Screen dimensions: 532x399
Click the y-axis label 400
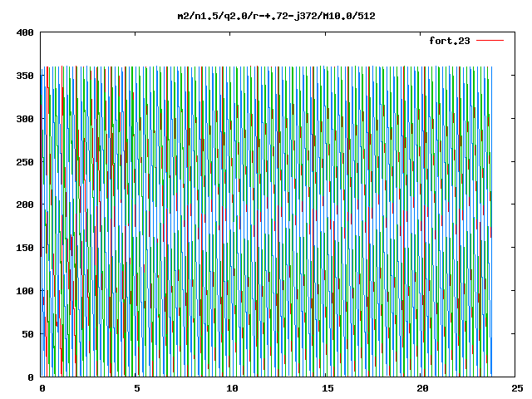coord(25,32)
